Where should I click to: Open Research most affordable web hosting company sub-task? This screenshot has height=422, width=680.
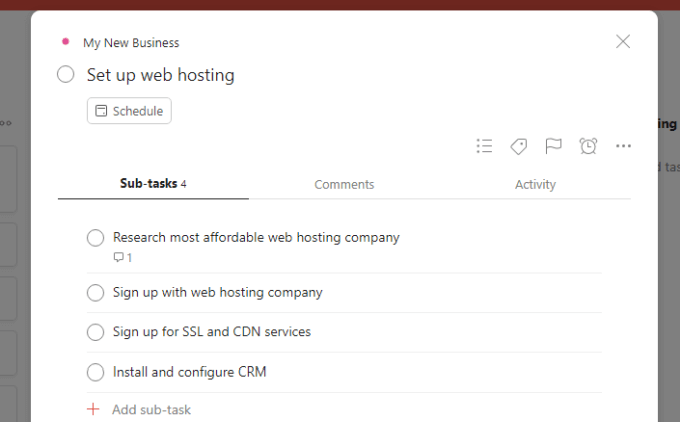[256, 238]
